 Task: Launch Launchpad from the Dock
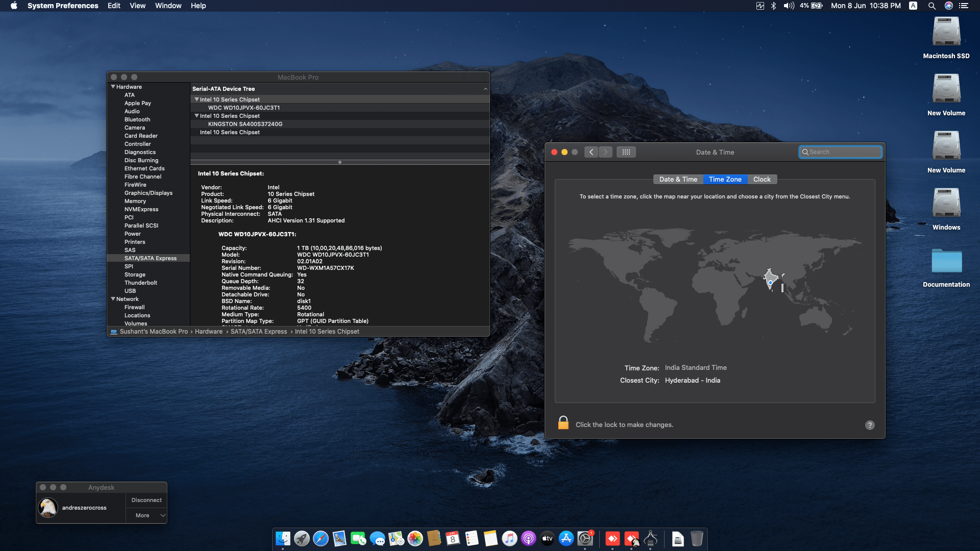(302, 538)
